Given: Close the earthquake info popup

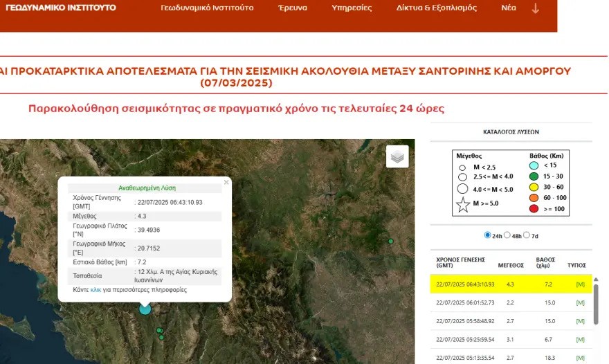Looking at the screenshot, I should coord(226,182).
